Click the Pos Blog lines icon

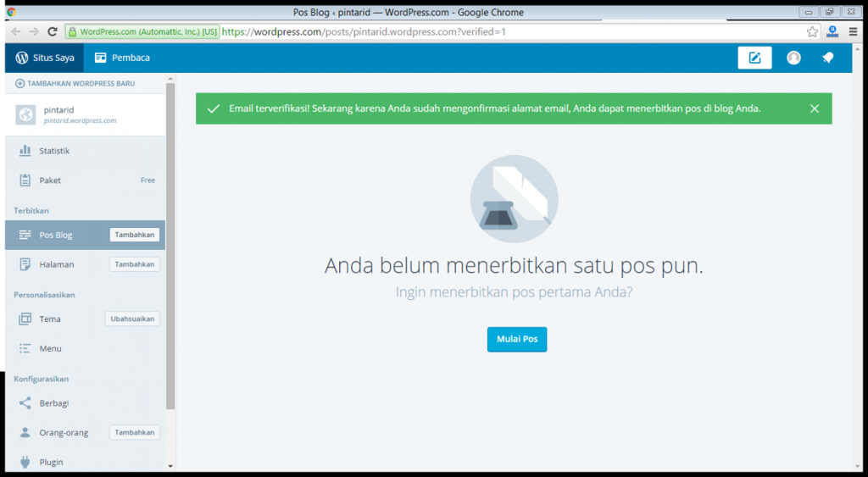click(x=25, y=235)
